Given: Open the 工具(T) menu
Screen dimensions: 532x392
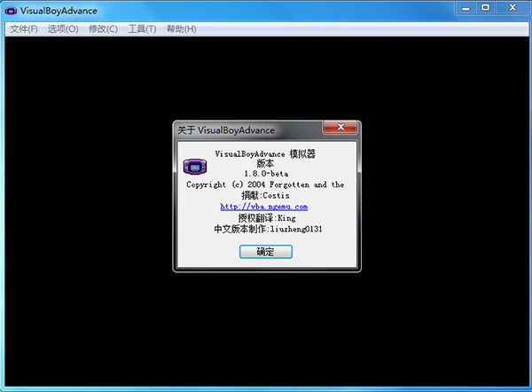Looking at the screenshot, I should click(142, 29).
